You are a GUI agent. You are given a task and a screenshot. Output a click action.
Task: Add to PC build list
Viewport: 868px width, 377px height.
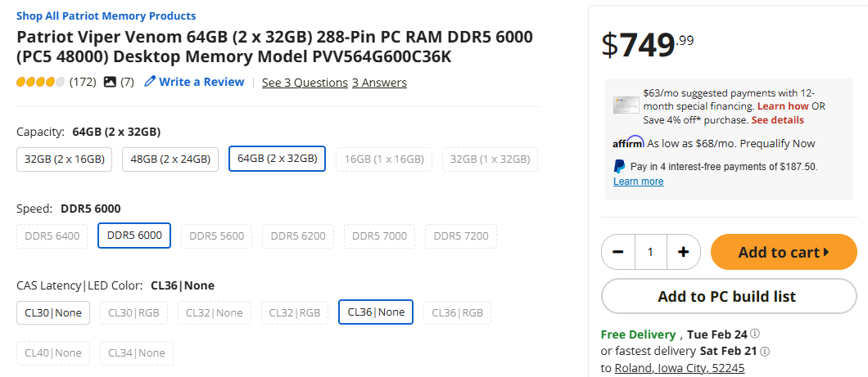click(726, 296)
